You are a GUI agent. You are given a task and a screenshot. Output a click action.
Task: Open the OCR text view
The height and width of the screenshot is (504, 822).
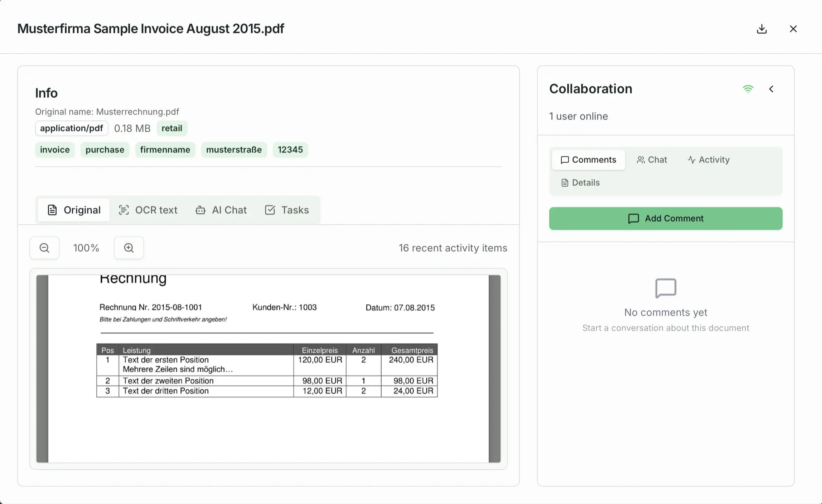[x=148, y=210]
